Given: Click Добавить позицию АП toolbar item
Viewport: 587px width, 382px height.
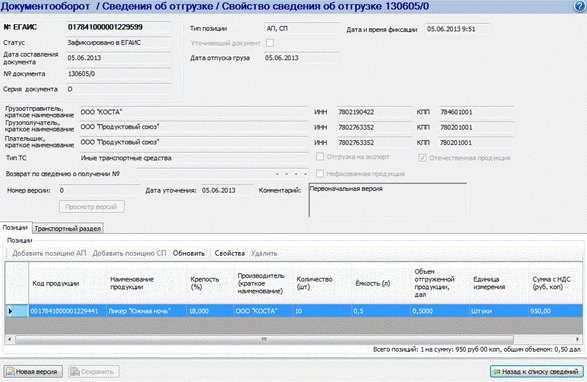Looking at the screenshot, I should (49, 253).
